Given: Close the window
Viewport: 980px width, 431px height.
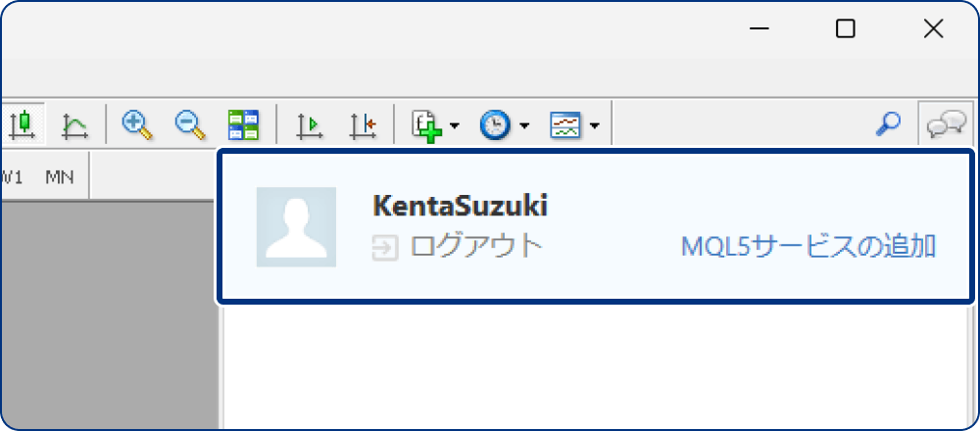Looking at the screenshot, I should pyautogui.click(x=933, y=28).
